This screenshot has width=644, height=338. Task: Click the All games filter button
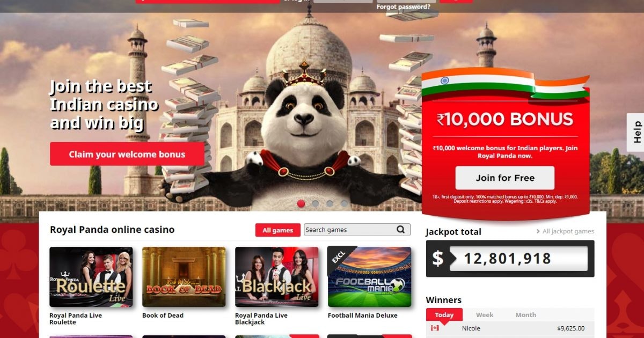pyautogui.click(x=278, y=230)
